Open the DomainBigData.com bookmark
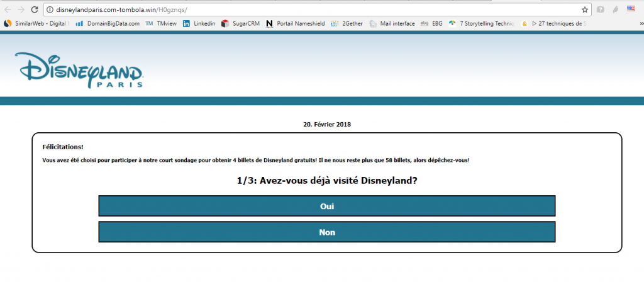This screenshot has height=291, width=644. [x=108, y=23]
